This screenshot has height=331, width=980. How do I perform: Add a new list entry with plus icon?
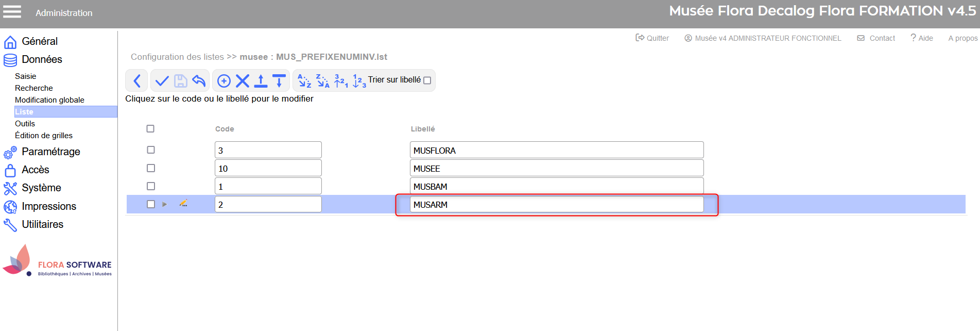(224, 81)
